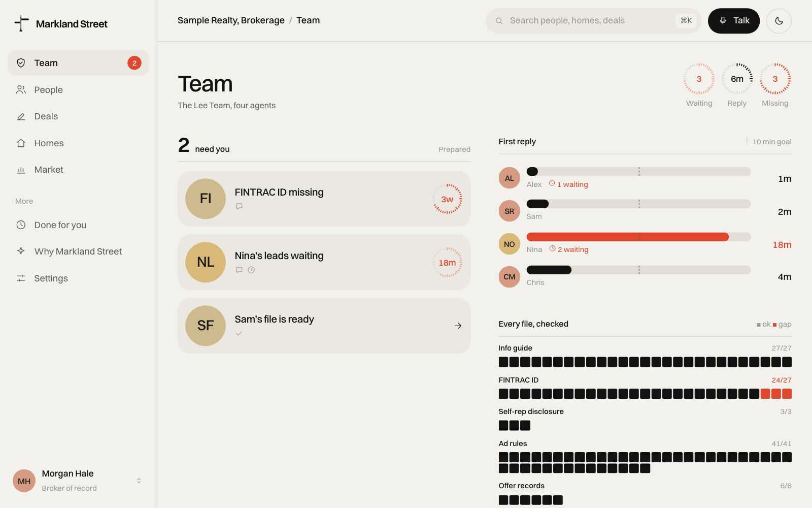Click the SR avatar for Sam

pos(509,211)
